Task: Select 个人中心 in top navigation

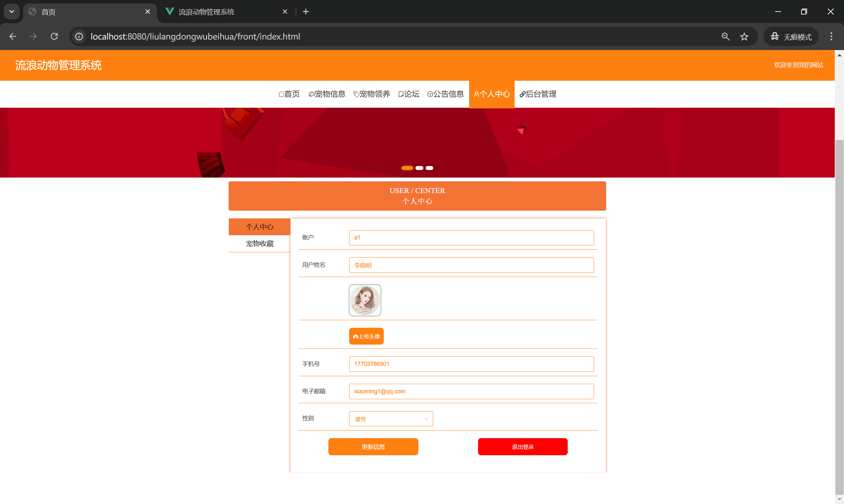Action: point(492,94)
